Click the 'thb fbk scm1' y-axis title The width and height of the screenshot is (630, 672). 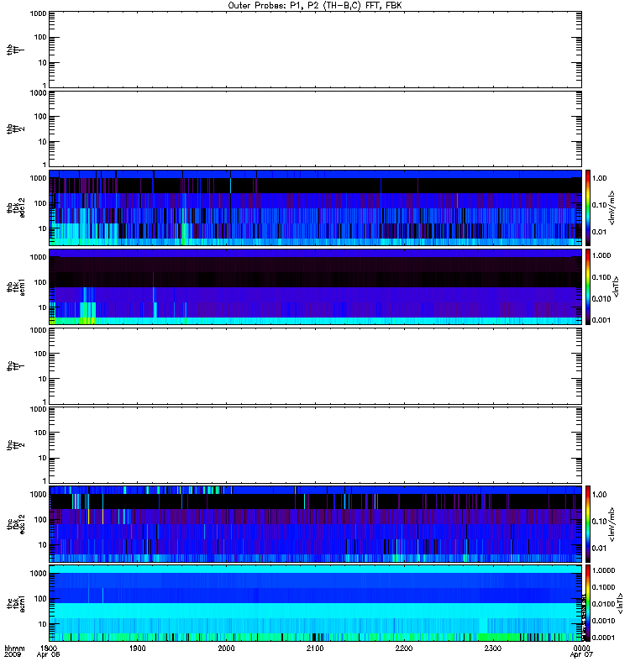click(15, 286)
